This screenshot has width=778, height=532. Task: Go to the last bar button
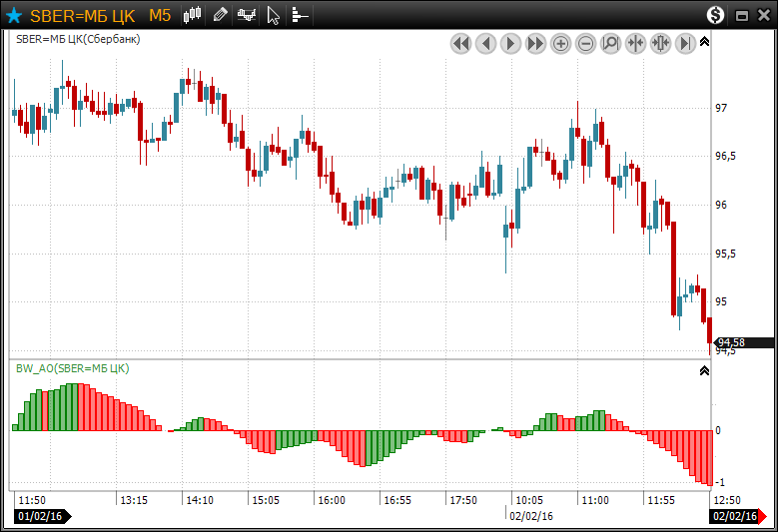(x=685, y=43)
